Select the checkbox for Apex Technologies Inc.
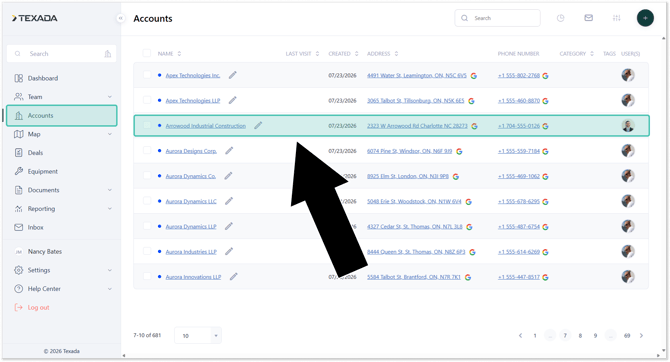Screen dimensions: 670x362 click(x=147, y=75)
